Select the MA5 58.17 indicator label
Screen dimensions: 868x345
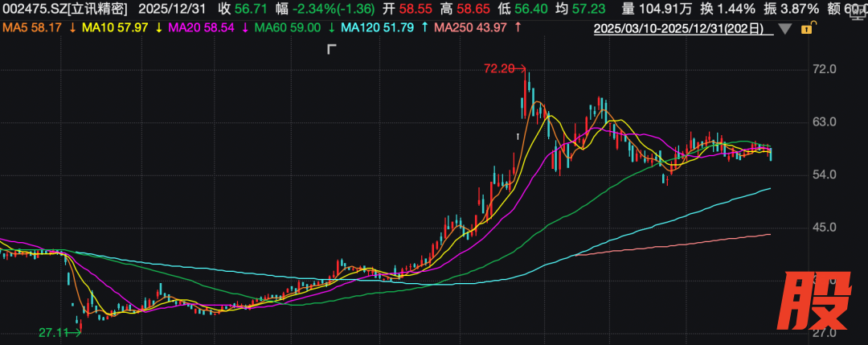coord(32,28)
